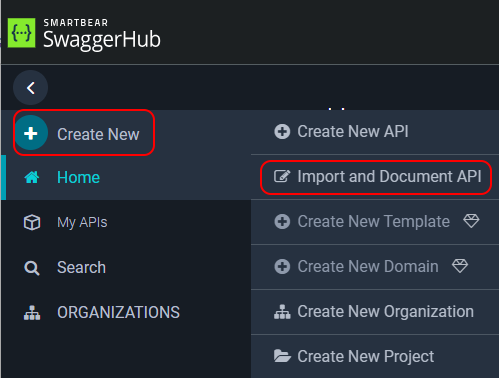Click the diamond icon next to Create New Template
This screenshot has height=378, width=499.
(471, 221)
